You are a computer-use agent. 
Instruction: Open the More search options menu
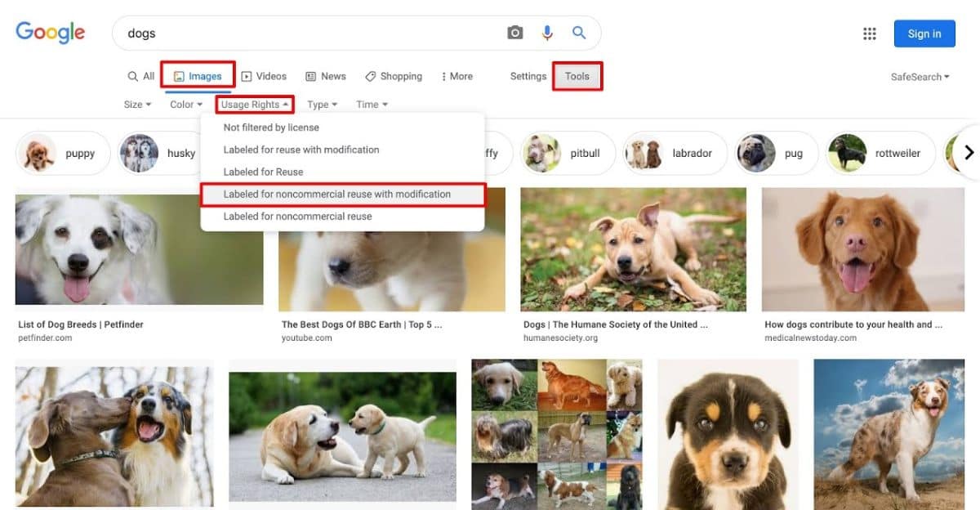click(x=457, y=75)
